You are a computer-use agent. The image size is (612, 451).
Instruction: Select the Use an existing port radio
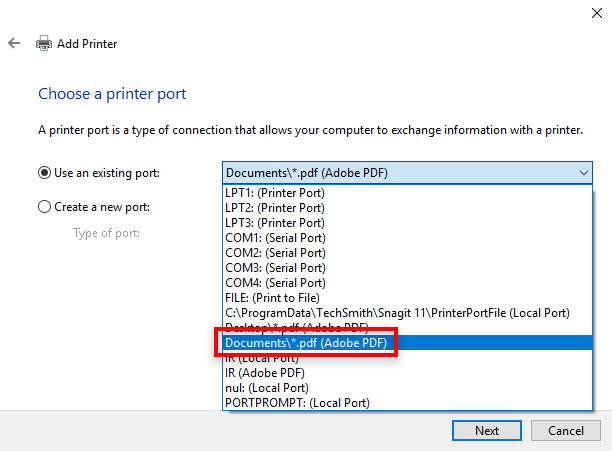click(44, 173)
